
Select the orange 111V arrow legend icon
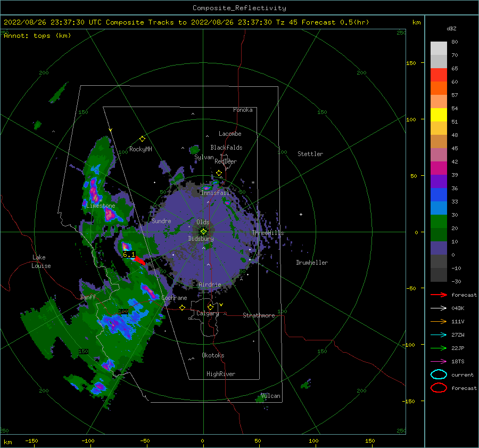[x=439, y=321]
